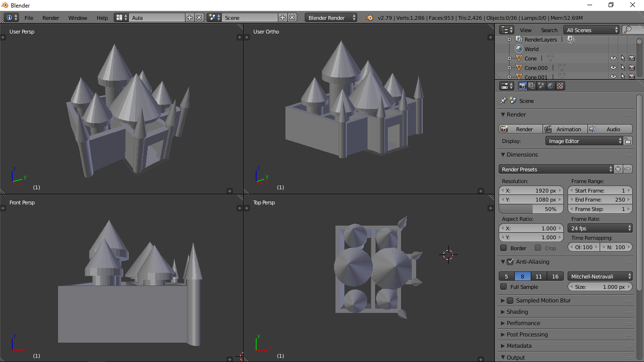The image size is (644, 362).
Task: Enable the Full Sample checkbox
Action: pyautogui.click(x=503, y=287)
